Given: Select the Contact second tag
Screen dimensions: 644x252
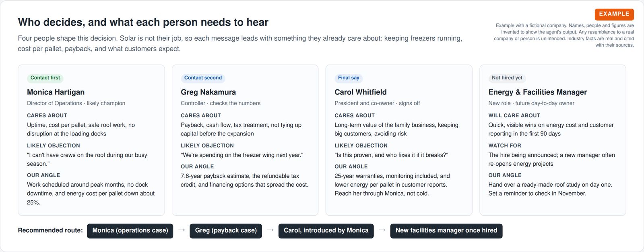Looking at the screenshot, I should point(203,78).
